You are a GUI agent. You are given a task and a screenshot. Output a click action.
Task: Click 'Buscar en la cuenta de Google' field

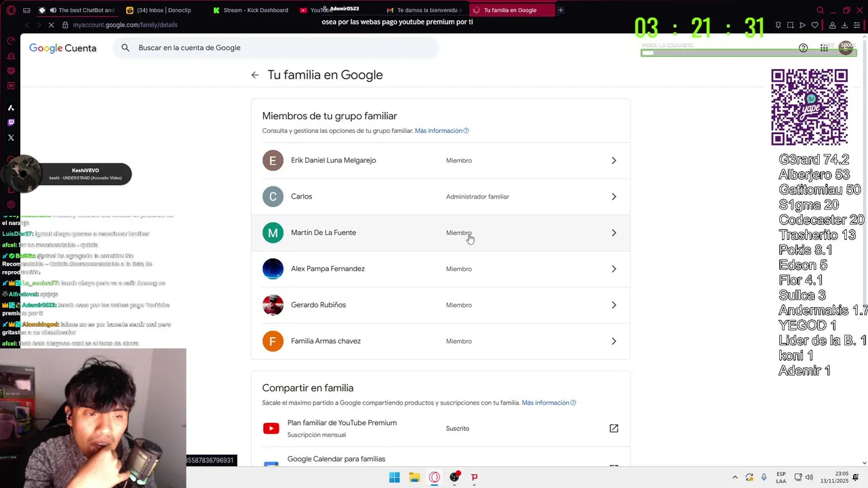(276, 48)
